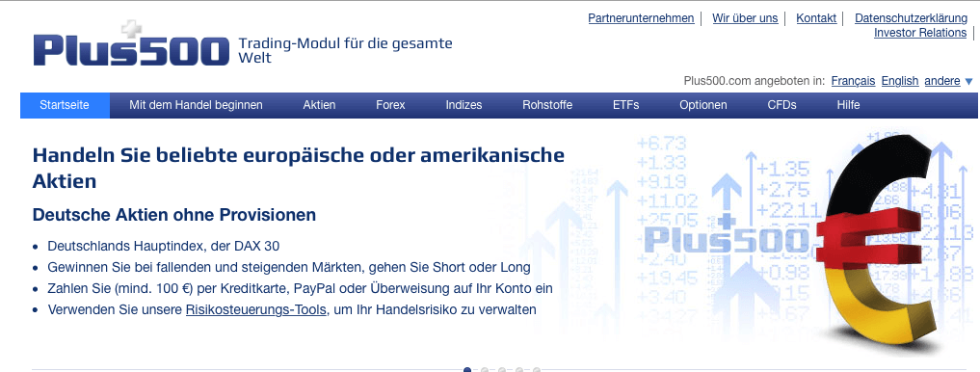
Task: Switch site language to Français
Action: tap(853, 81)
